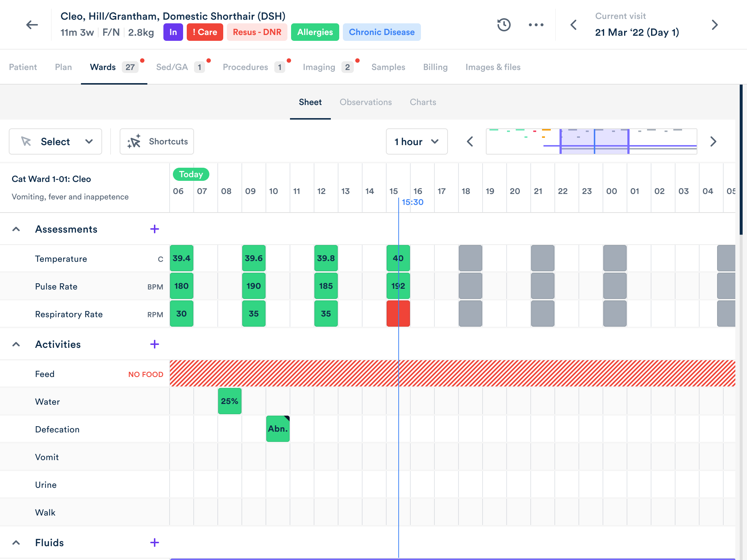Click the Allergies tag

[315, 32]
